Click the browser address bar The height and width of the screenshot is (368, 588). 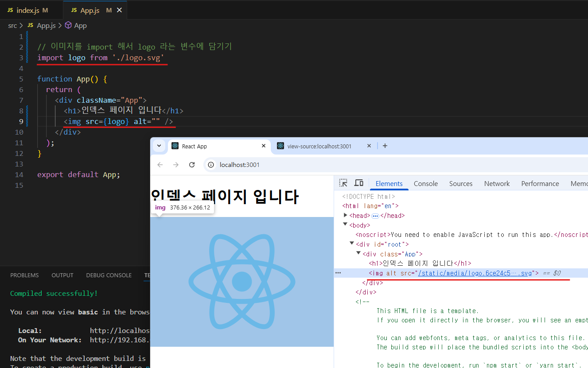pos(266,164)
